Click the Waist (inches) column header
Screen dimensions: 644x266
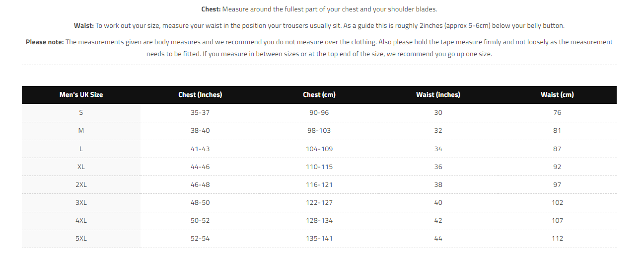coord(438,94)
